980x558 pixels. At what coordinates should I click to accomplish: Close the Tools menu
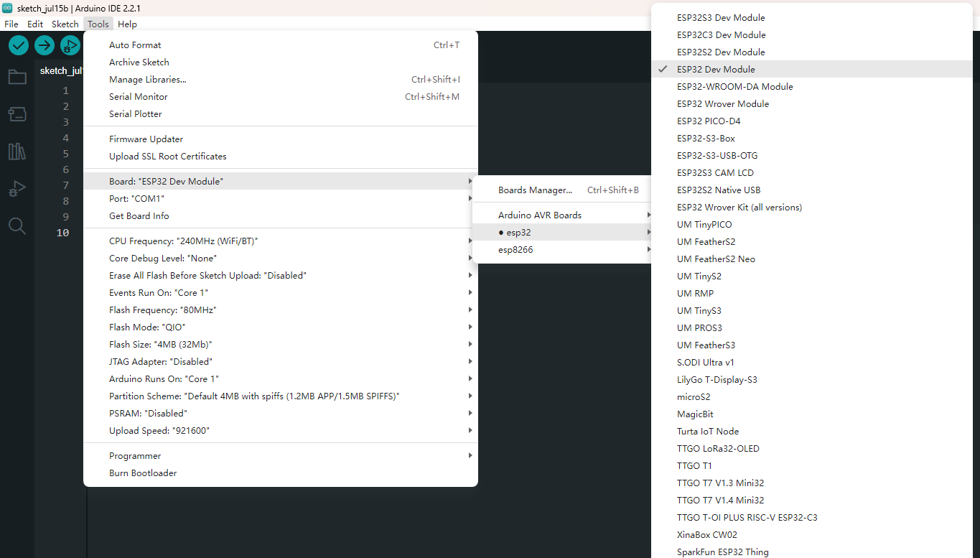click(x=98, y=24)
